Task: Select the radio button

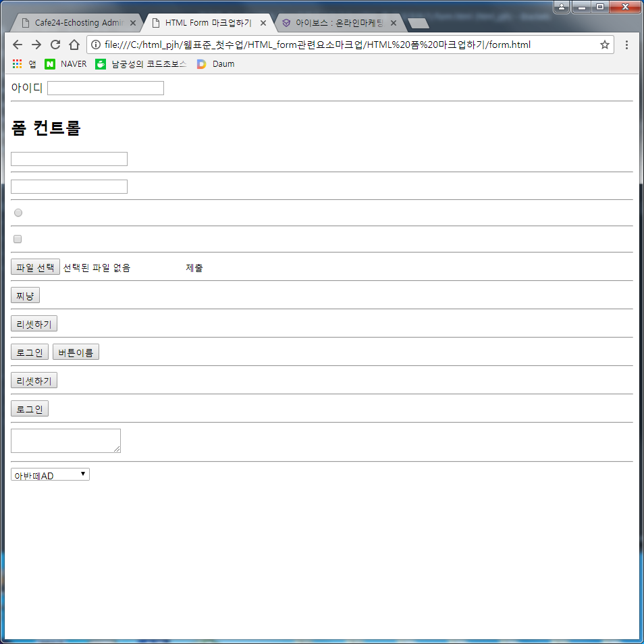Action: click(18, 213)
